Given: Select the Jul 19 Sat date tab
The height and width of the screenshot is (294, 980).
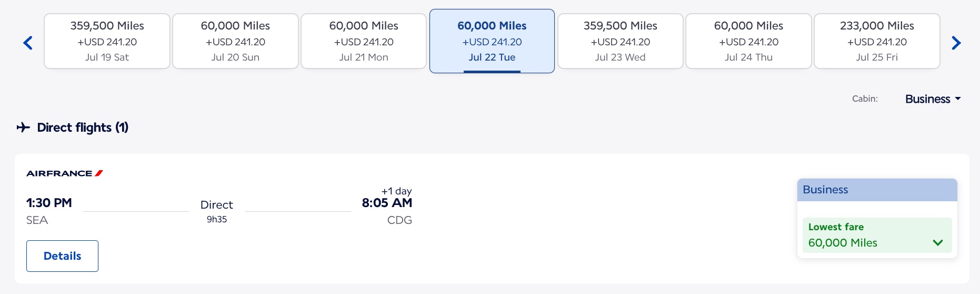Looking at the screenshot, I should 107,41.
